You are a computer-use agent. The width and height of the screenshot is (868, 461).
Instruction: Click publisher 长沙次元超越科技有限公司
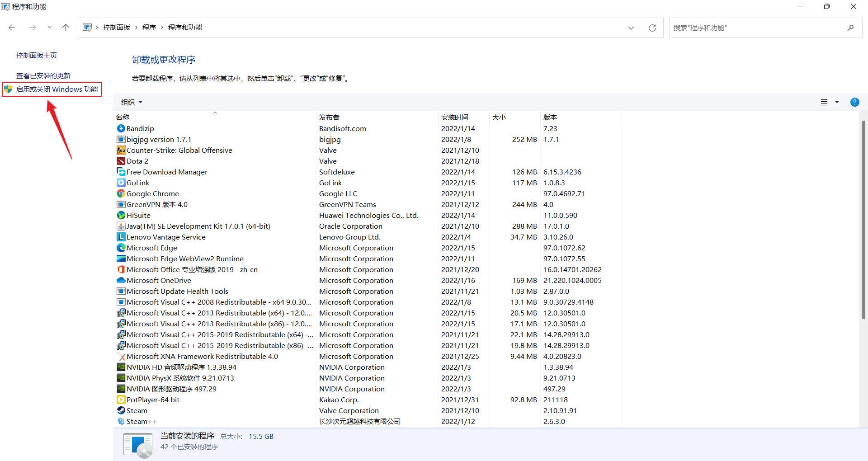click(360, 421)
